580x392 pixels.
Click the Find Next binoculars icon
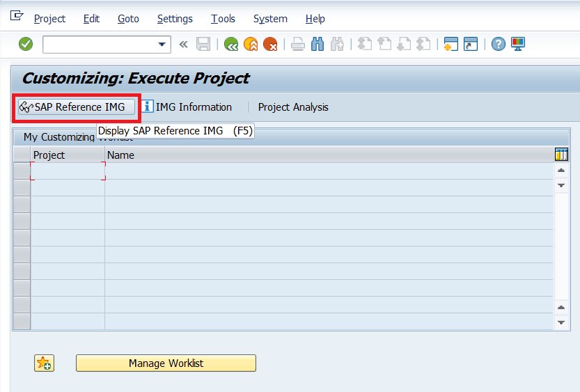(337, 44)
